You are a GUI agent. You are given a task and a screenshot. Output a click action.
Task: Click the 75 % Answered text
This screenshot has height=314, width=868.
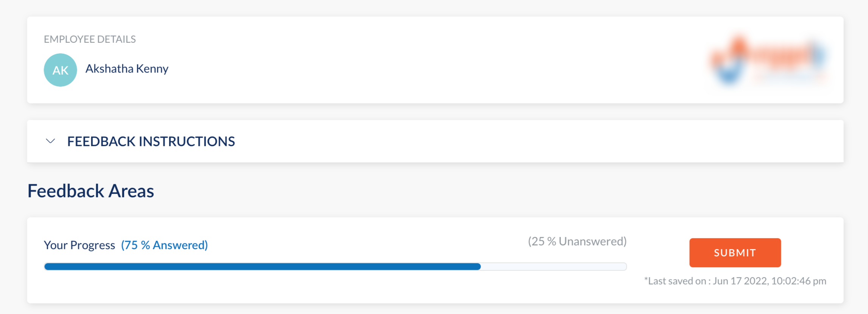(x=164, y=245)
